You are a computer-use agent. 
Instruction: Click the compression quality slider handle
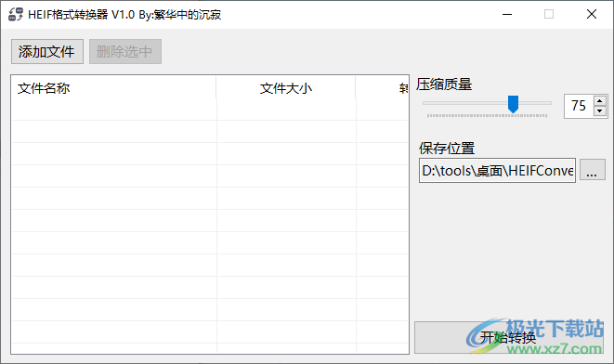tap(513, 104)
